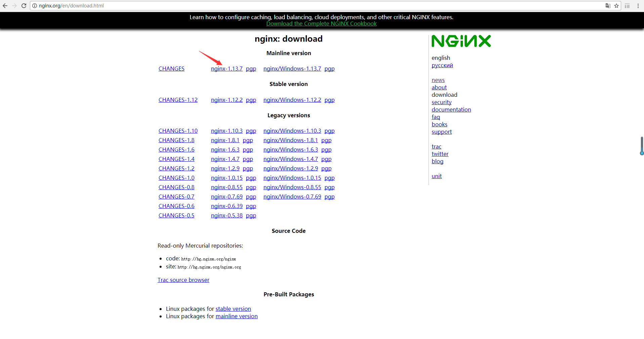Download nginx-0.8.55
Screen dimensions: 644x339
(227, 187)
